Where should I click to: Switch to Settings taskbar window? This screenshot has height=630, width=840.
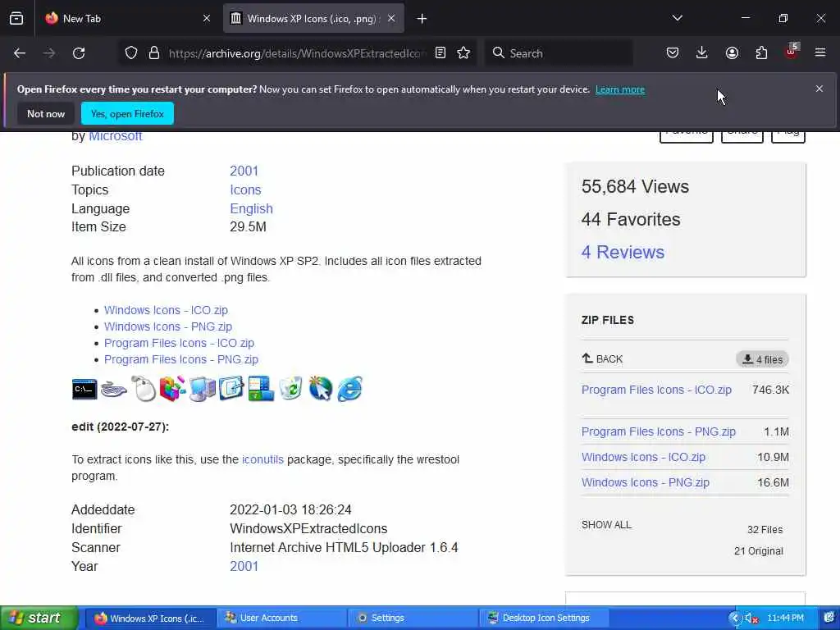click(x=413, y=618)
